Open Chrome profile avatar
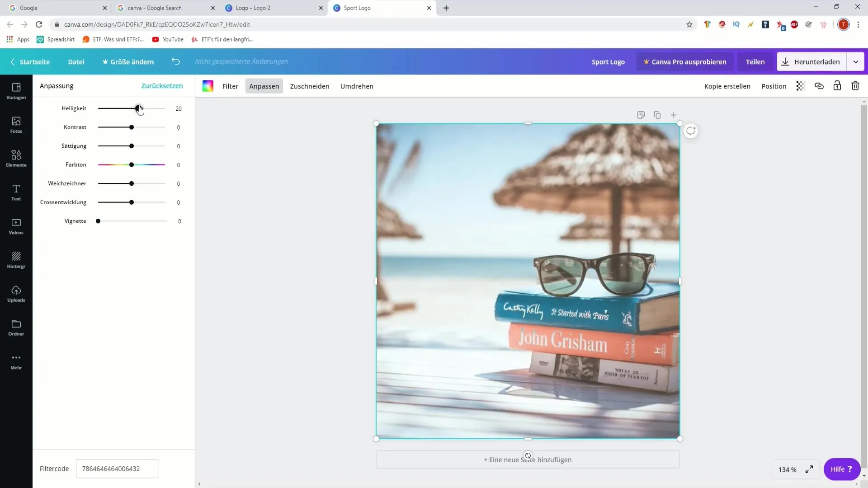This screenshot has width=868, height=488. [844, 24]
